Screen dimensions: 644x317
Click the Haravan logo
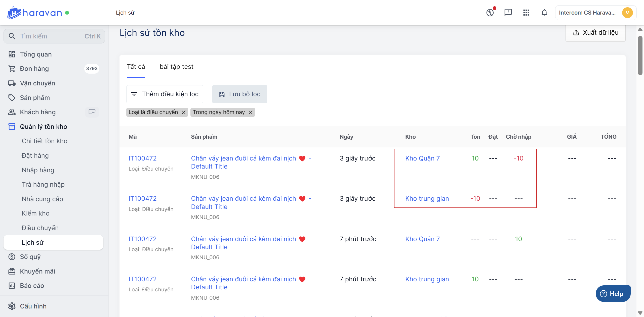coord(35,13)
